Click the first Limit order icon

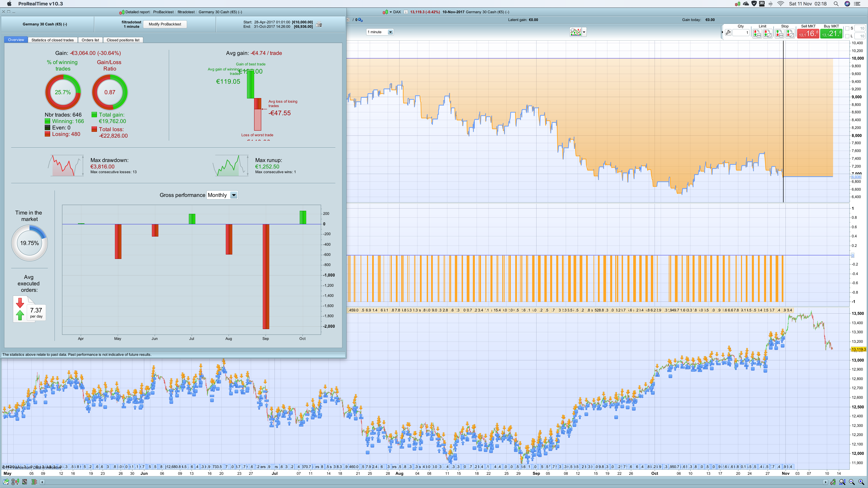757,33
